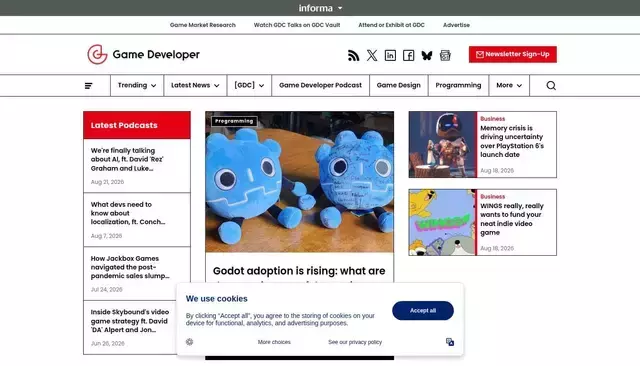
Task: Open Jackbox Games sales slump podcast
Action: coord(130,267)
